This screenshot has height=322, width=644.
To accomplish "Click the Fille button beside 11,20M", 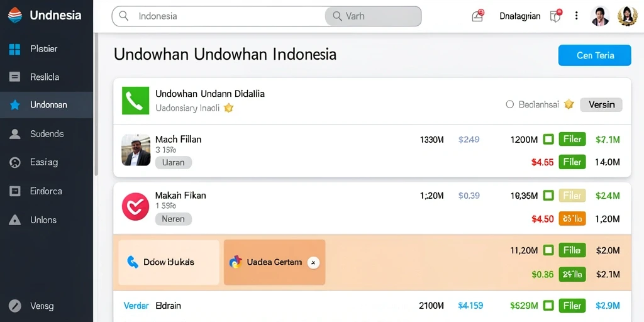I will (x=572, y=250).
